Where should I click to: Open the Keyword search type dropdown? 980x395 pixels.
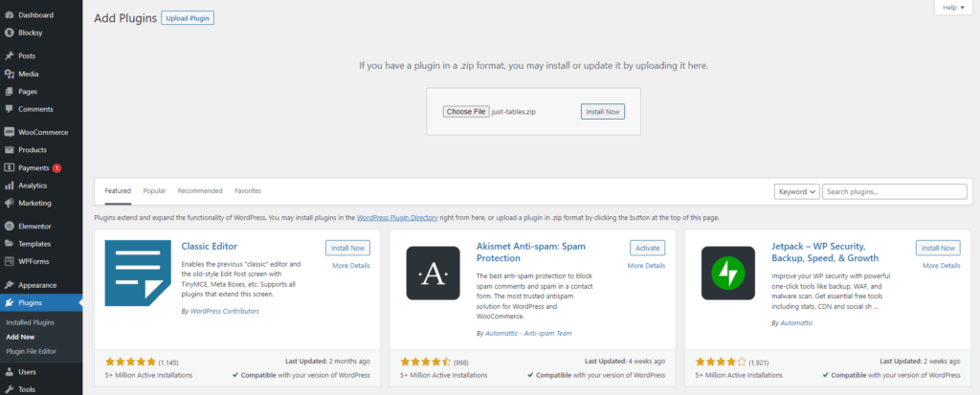click(797, 192)
